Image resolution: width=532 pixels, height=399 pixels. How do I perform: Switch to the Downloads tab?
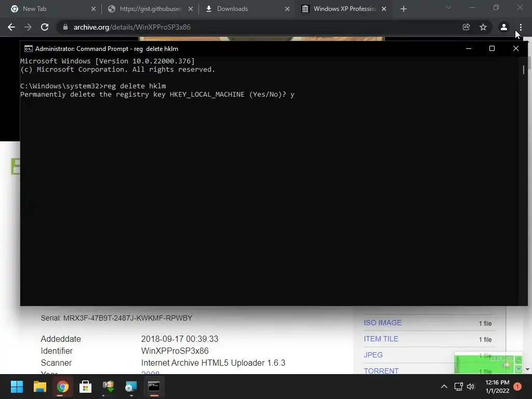click(247, 9)
